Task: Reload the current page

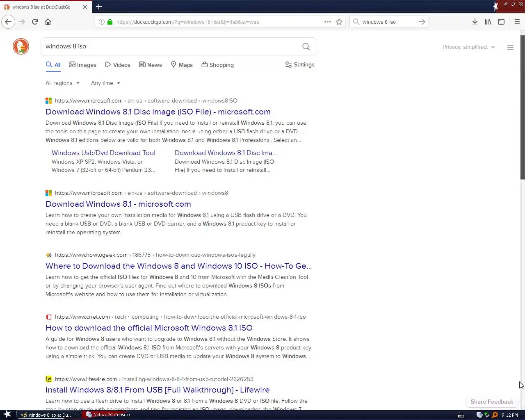Action: point(35,22)
